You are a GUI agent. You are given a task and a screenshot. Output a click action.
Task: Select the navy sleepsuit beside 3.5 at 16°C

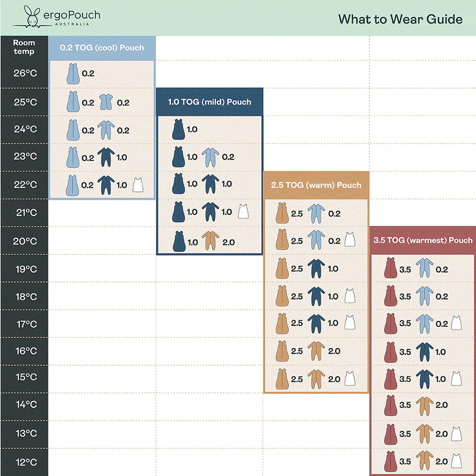423,352
